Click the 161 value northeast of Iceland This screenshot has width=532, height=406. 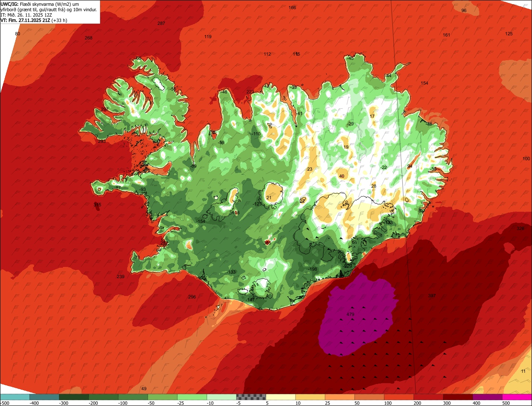(x=446, y=35)
